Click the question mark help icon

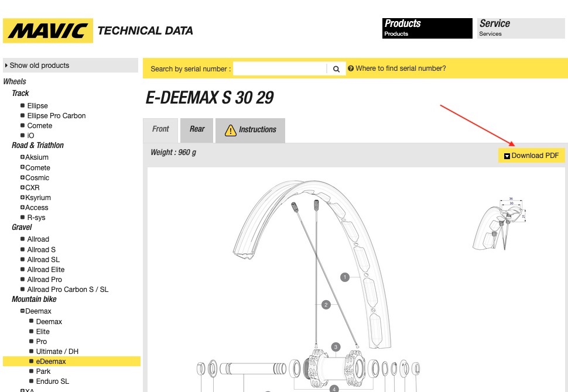point(351,68)
